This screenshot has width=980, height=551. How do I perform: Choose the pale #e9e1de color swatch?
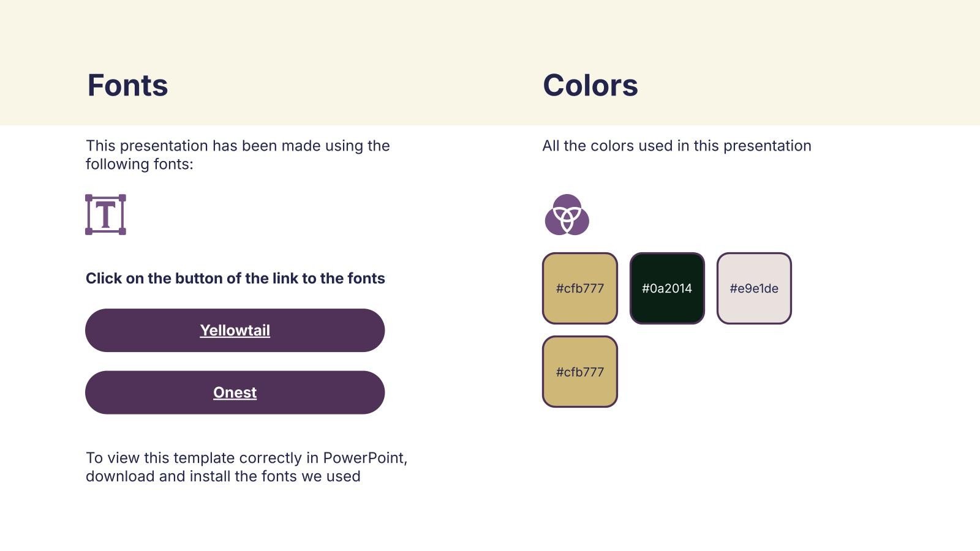click(754, 288)
